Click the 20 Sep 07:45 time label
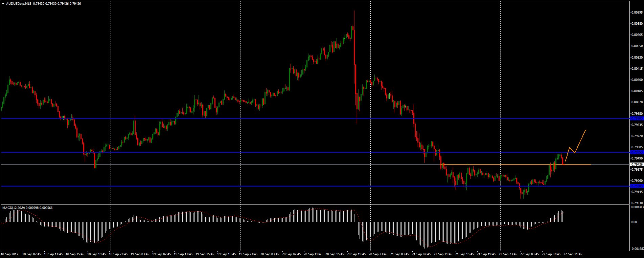The width and height of the screenshot is (644, 258). pyautogui.click(x=292, y=254)
